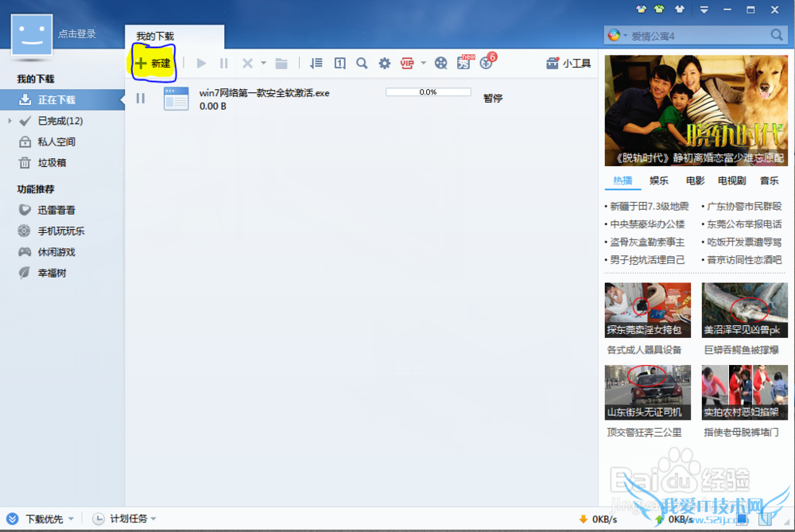Open news link 男子挖坑活埋自己
795x532 pixels.
click(x=647, y=260)
